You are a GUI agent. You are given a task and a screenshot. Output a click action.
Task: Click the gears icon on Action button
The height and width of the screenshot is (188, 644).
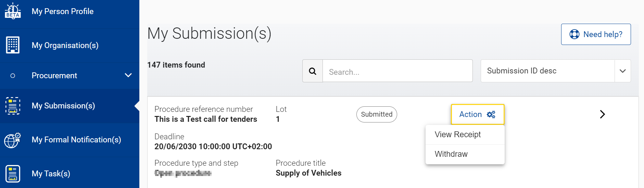click(x=491, y=115)
